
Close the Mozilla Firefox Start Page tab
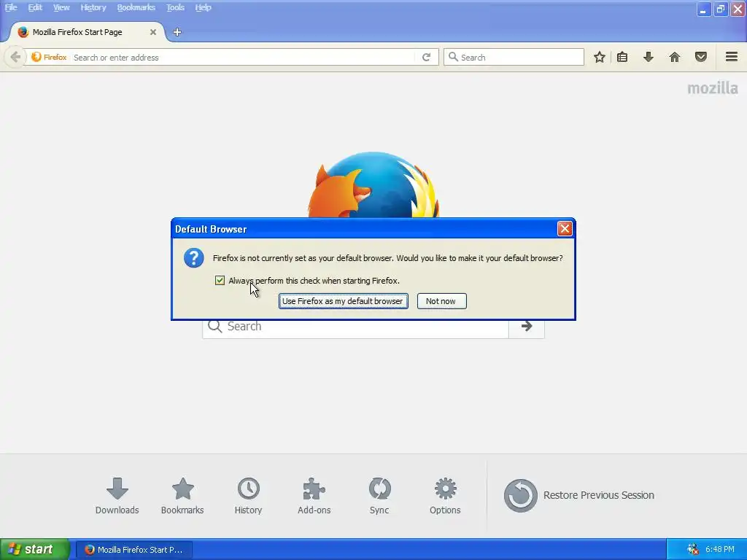[153, 32]
